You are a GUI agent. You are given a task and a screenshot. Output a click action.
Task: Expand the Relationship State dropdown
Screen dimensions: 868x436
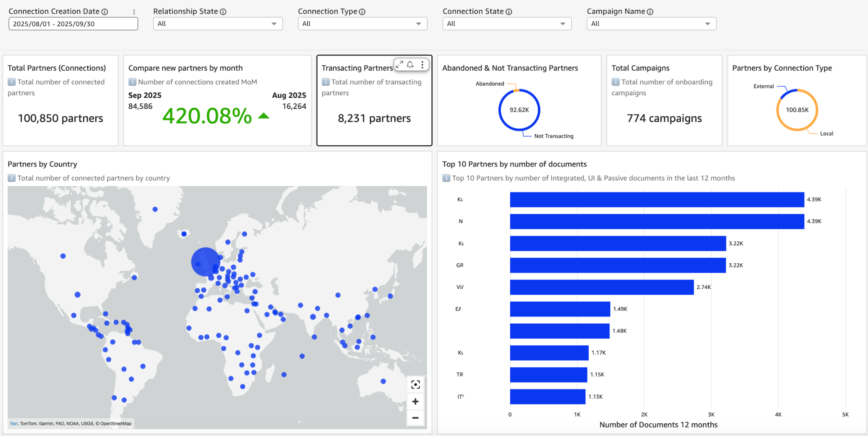click(217, 24)
